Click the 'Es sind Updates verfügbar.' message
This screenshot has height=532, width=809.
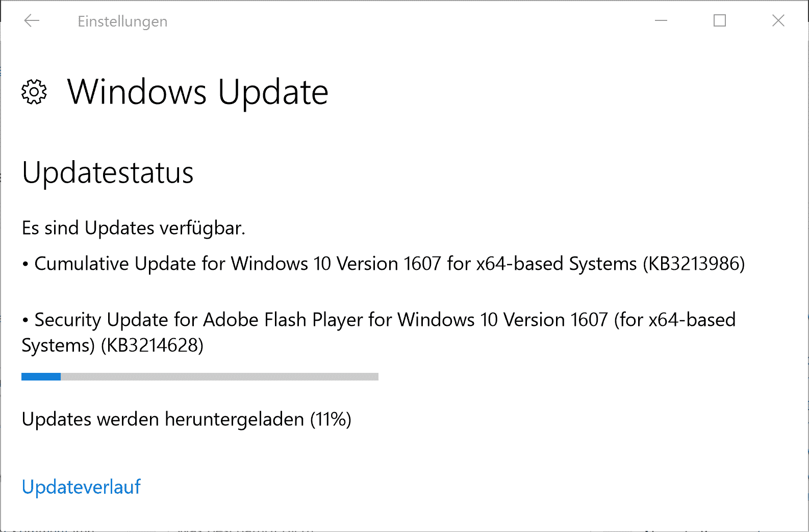(x=134, y=228)
